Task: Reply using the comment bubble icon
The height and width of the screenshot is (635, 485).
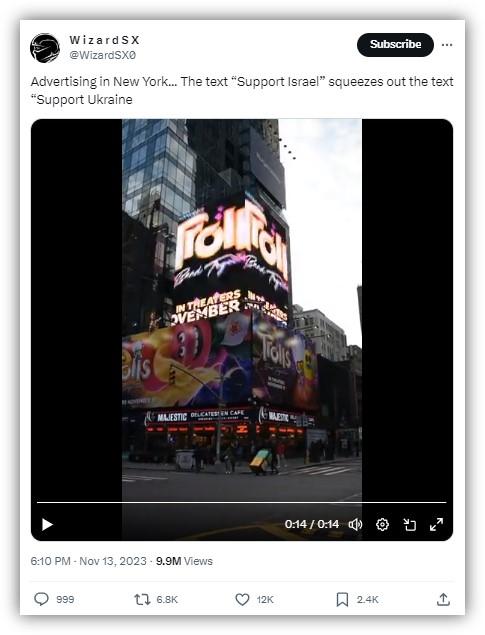Action: 41,599
